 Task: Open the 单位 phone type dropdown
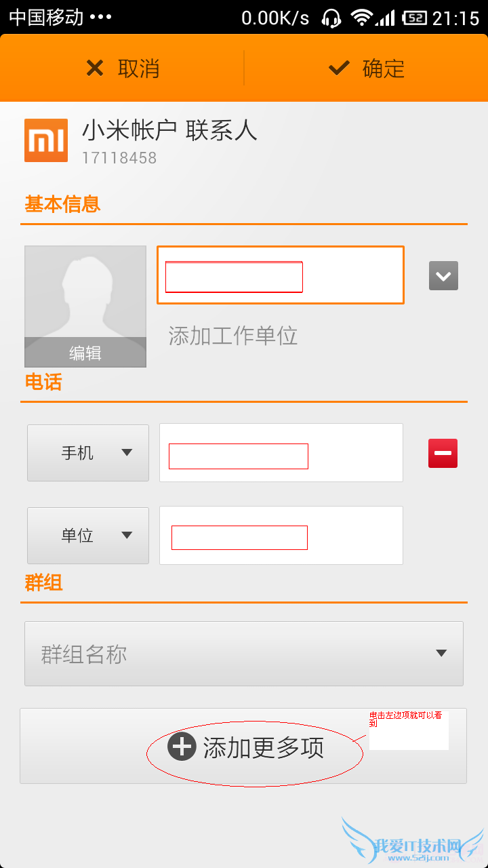(88, 536)
